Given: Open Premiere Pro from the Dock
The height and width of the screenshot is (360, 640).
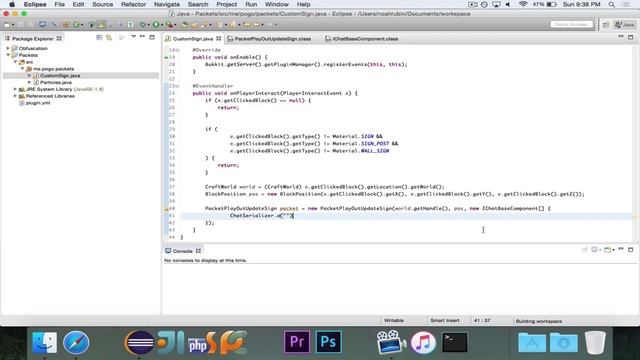Looking at the screenshot, I should coord(297,342).
